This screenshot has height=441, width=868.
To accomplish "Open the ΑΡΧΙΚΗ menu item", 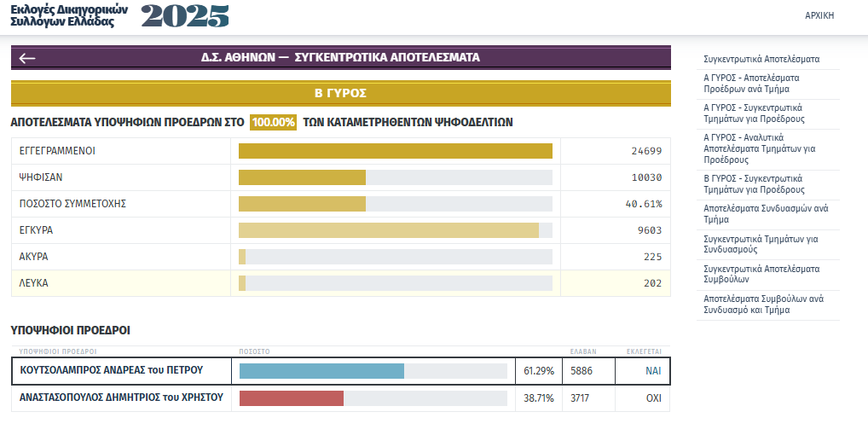I will coord(819,15).
